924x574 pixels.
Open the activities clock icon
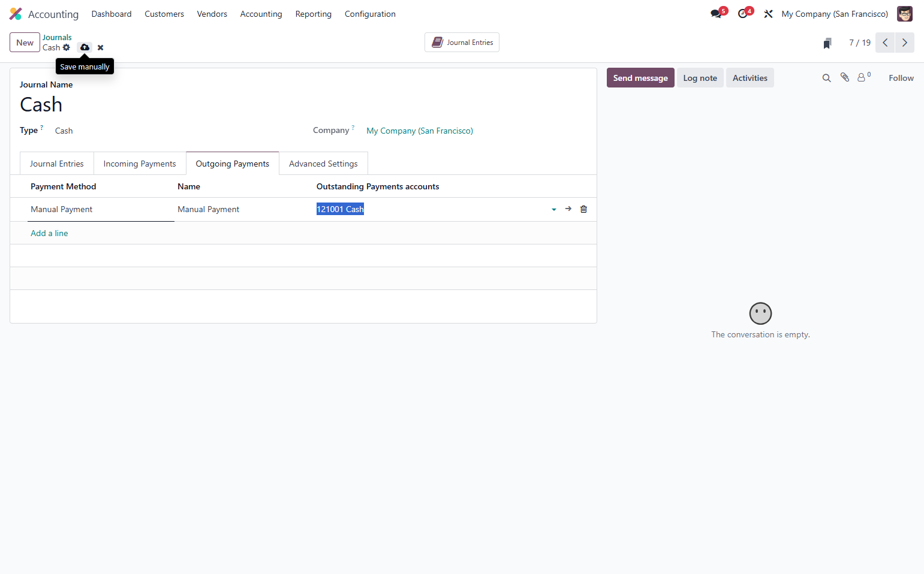pos(744,13)
